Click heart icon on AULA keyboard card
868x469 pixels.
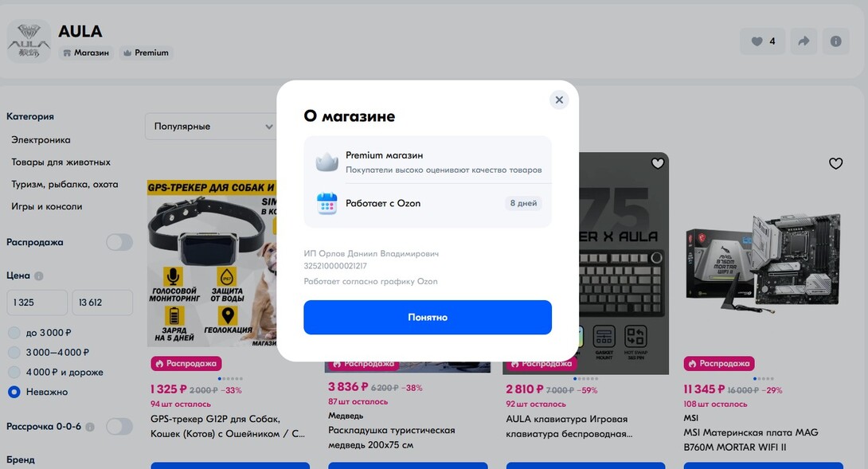tap(657, 163)
